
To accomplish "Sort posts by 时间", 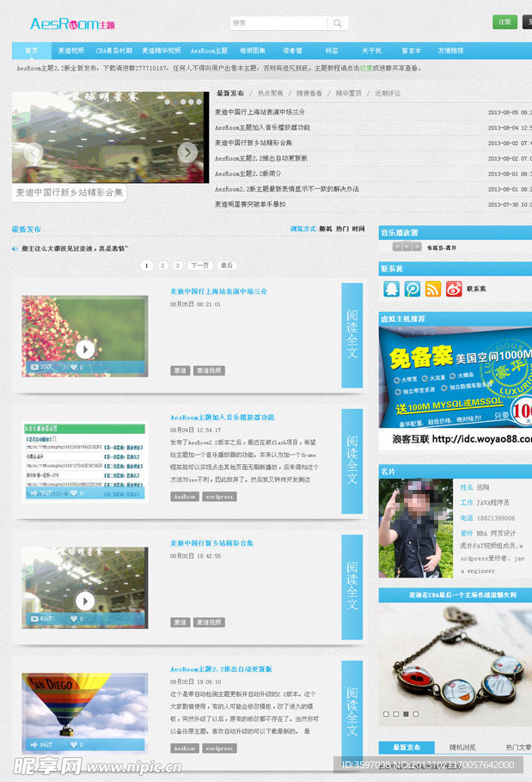I will (358, 229).
